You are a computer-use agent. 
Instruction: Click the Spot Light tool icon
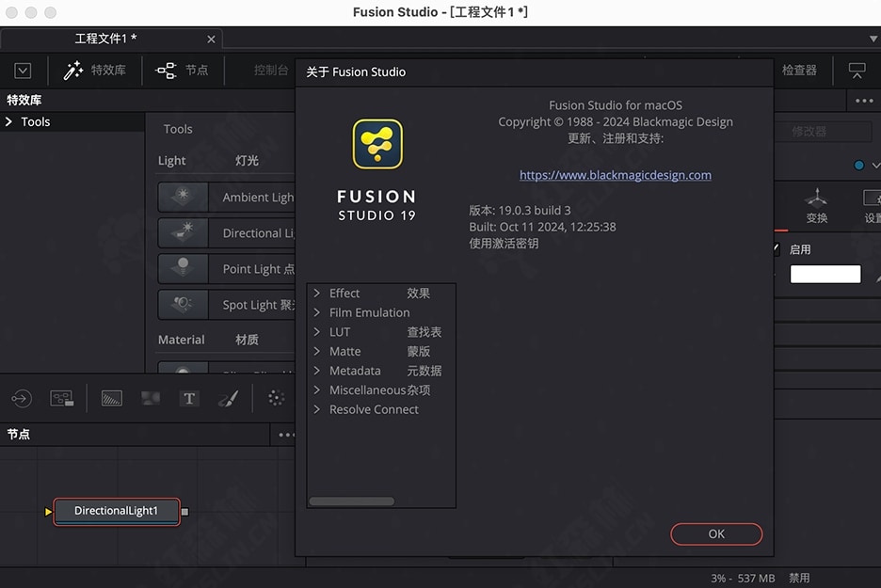(184, 305)
